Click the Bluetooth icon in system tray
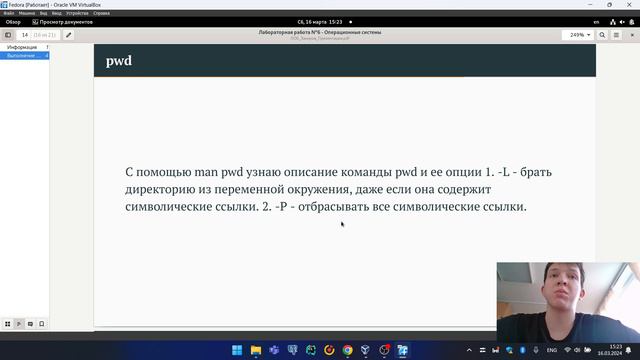 (x=522, y=350)
